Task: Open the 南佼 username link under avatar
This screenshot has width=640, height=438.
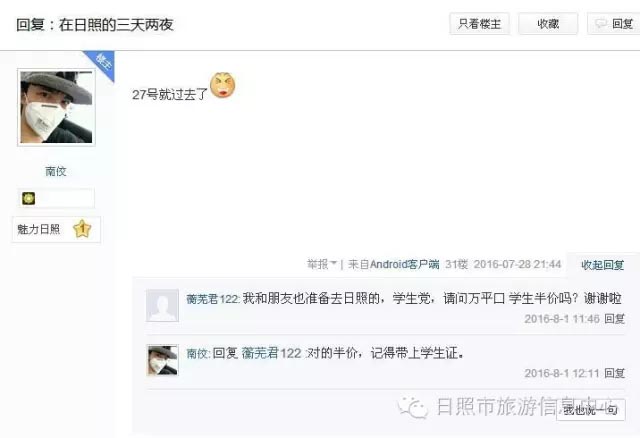Action: click(56, 171)
